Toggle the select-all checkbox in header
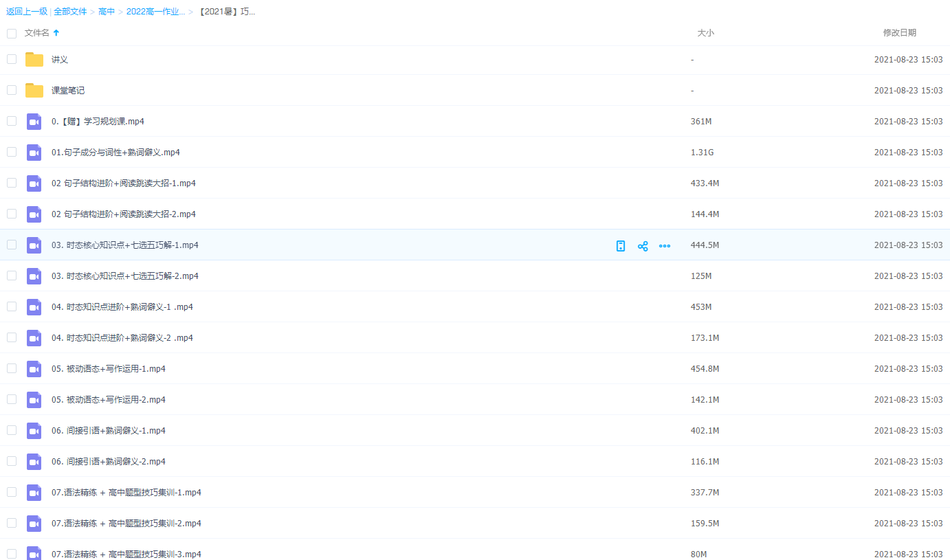The width and height of the screenshot is (950, 560). [12, 33]
